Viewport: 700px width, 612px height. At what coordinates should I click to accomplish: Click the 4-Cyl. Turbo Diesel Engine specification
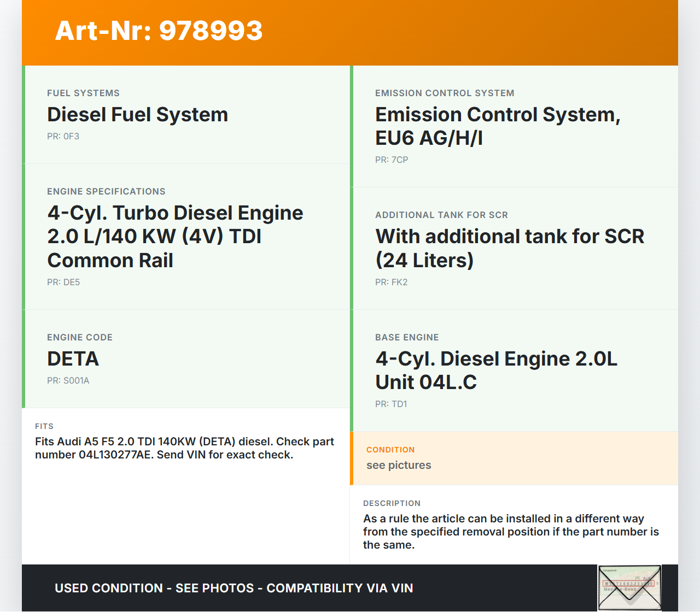(x=175, y=237)
